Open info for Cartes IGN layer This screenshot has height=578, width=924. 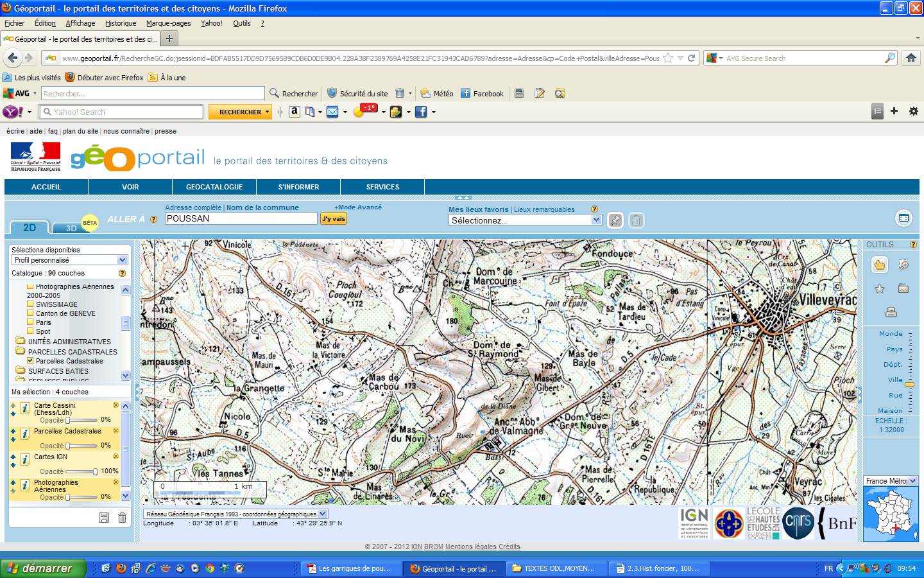25,460
